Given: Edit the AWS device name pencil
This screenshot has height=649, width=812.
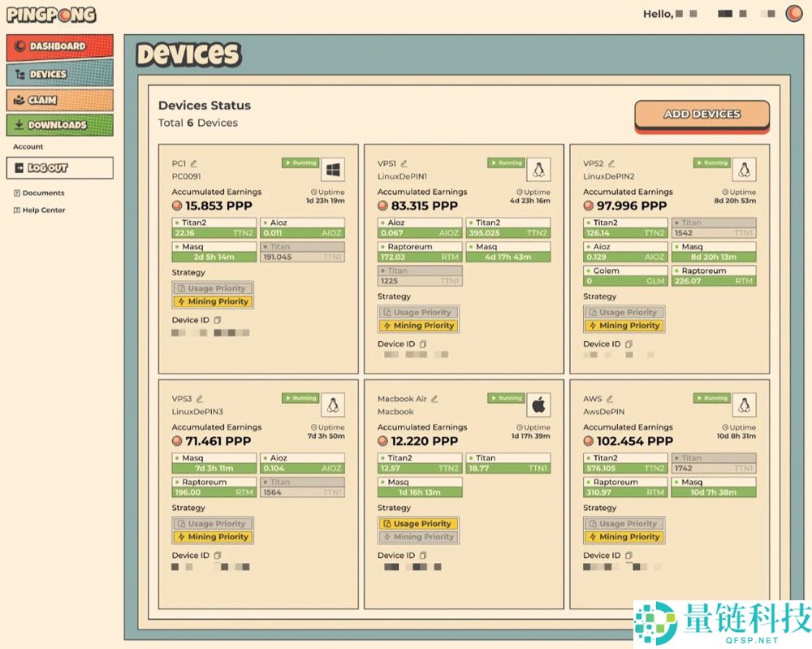Looking at the screenshot, I should [x=609, y=399].
